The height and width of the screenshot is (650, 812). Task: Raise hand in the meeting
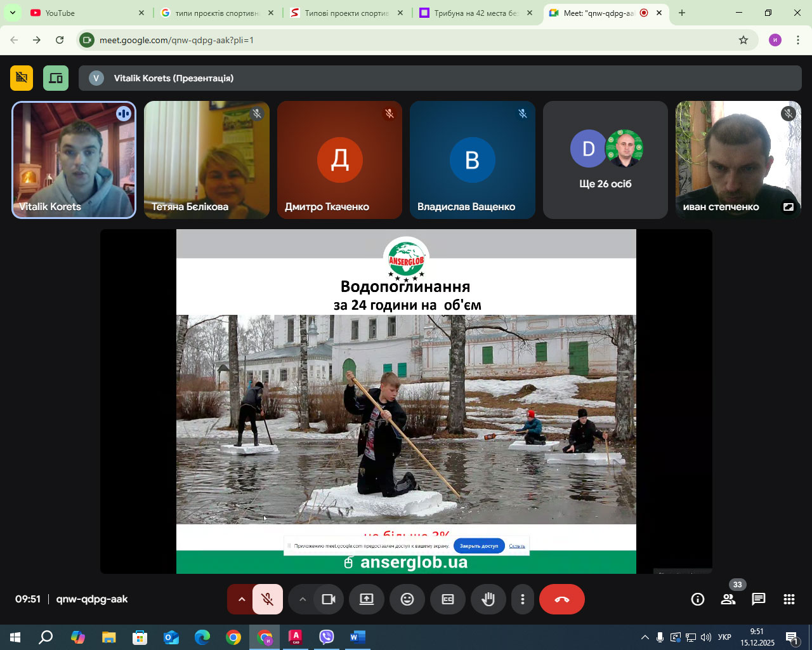(x=488, y=599)
